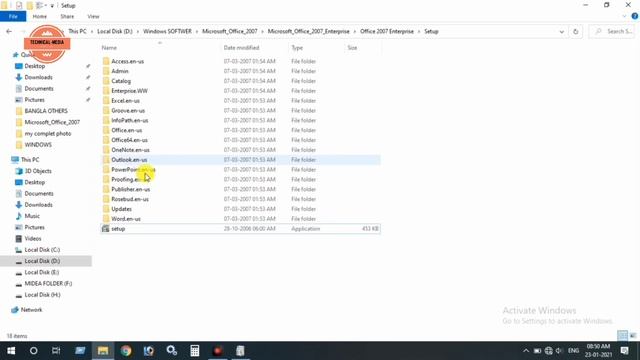
Task: Open the Explorer help icon
Action: (635, 16)
